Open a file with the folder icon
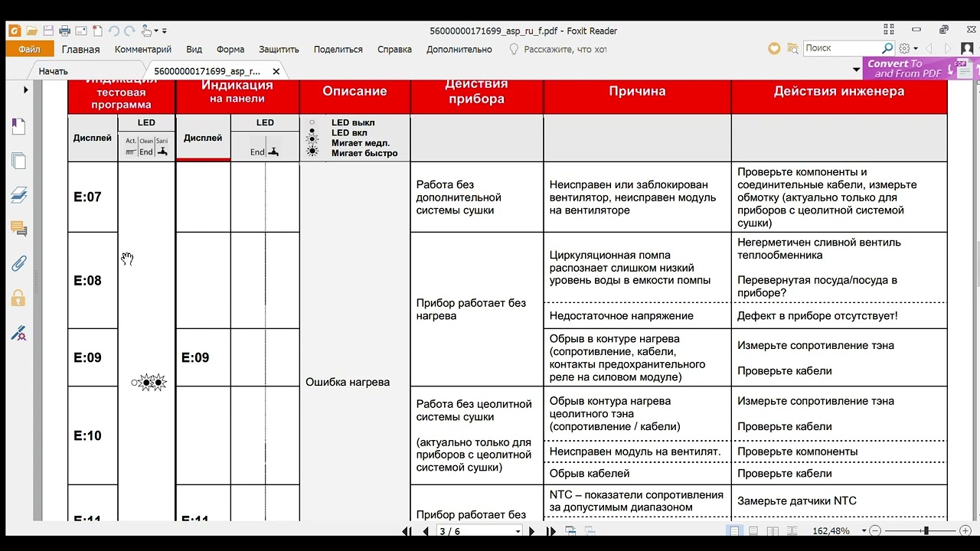The image size is (980, 551). pos(31,31)
